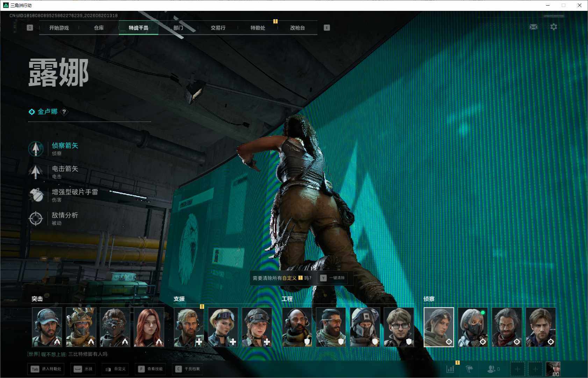Image resolution: width=588 pixels, height=378 pixels.
Task: Open the 改枪台 tab
Action: (x=297, y=28)
